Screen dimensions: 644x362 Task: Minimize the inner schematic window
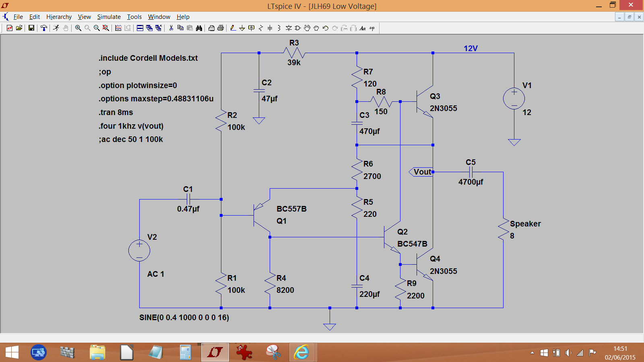point(620,17)
